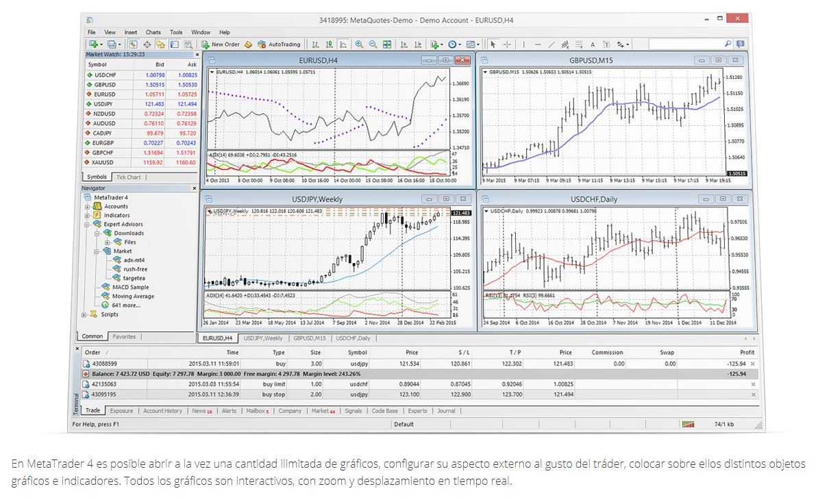Open the Strategy Tester toolbar icon
818x504 pixels.
[x=188, y=45]
